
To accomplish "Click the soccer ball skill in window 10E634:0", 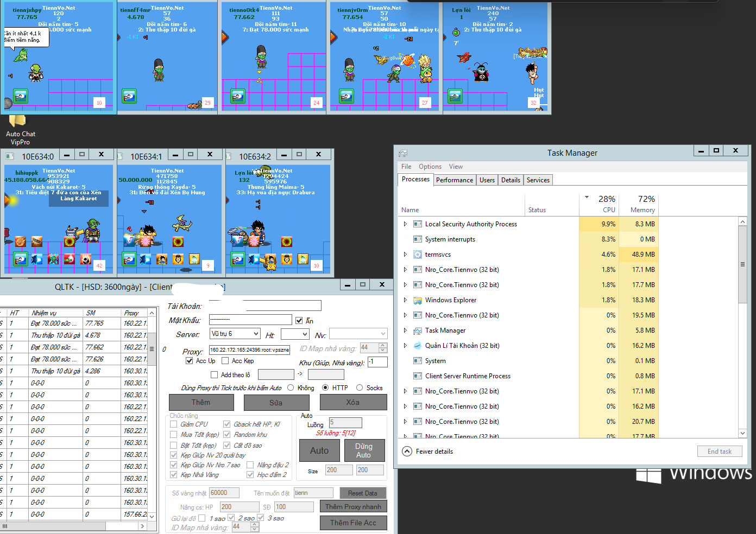I will point(85,259).
